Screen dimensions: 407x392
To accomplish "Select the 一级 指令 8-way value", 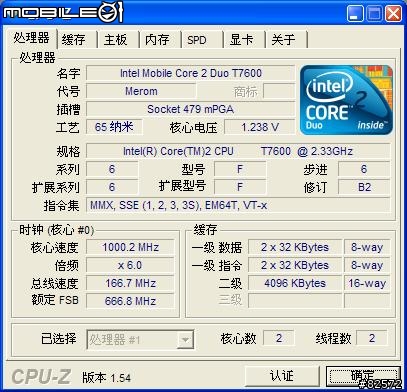I will (367, 265).
